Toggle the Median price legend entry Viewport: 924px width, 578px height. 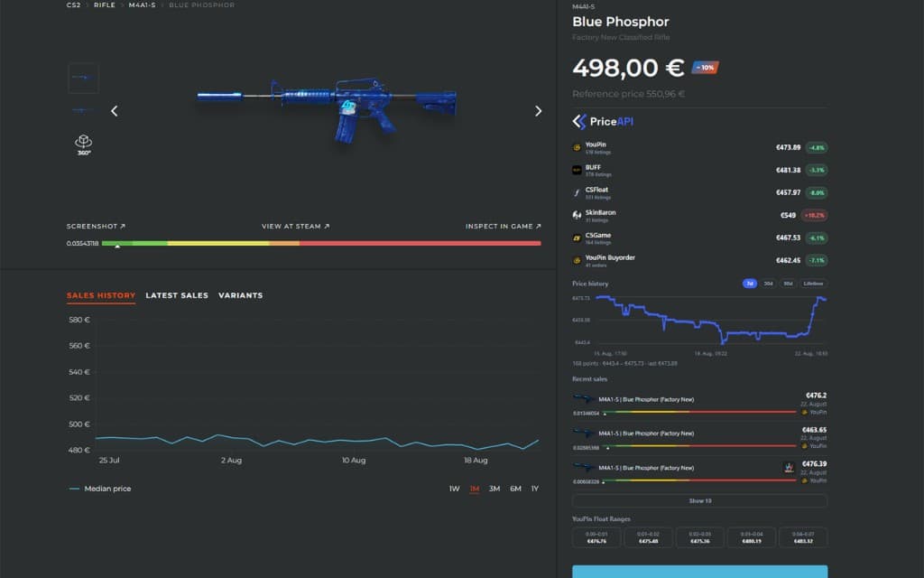click(x=100, y=489)
